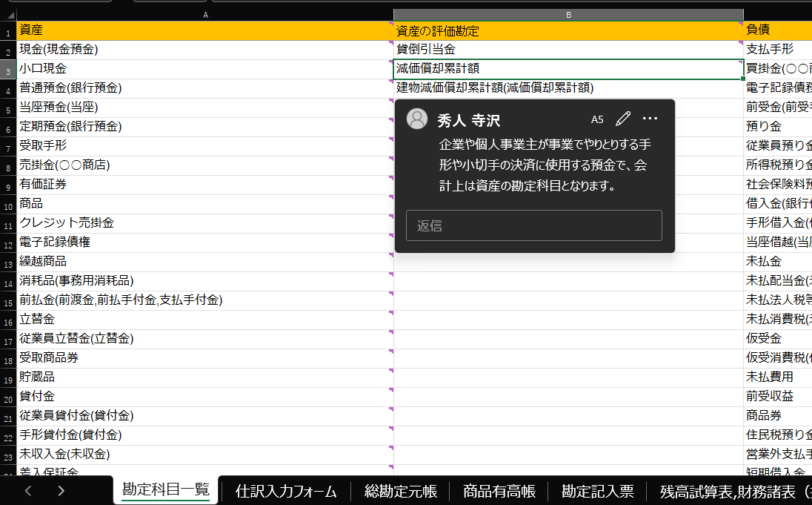Open the 総勘定元帳 sheet tab
This screenshot has width=812, height=505.
tap(400, 490)
